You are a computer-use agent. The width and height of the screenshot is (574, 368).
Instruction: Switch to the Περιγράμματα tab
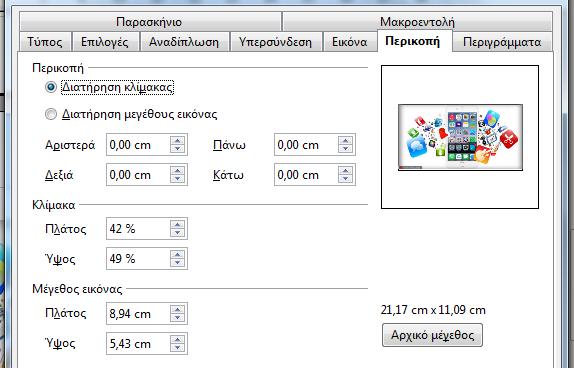[502, 42]
